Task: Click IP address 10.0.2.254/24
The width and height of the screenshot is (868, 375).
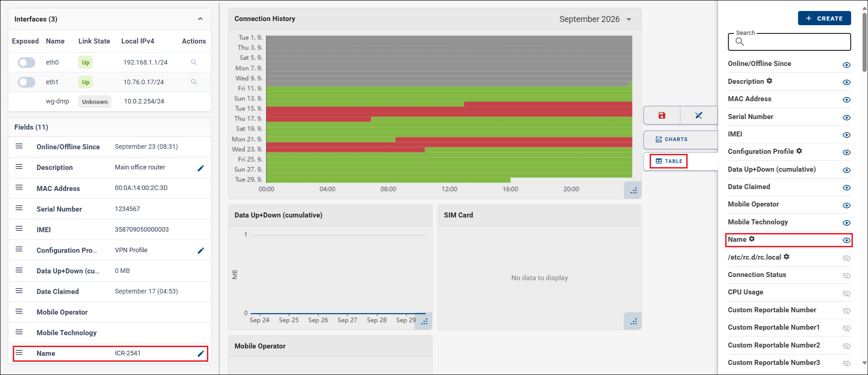Action: [x=144, y=101]
